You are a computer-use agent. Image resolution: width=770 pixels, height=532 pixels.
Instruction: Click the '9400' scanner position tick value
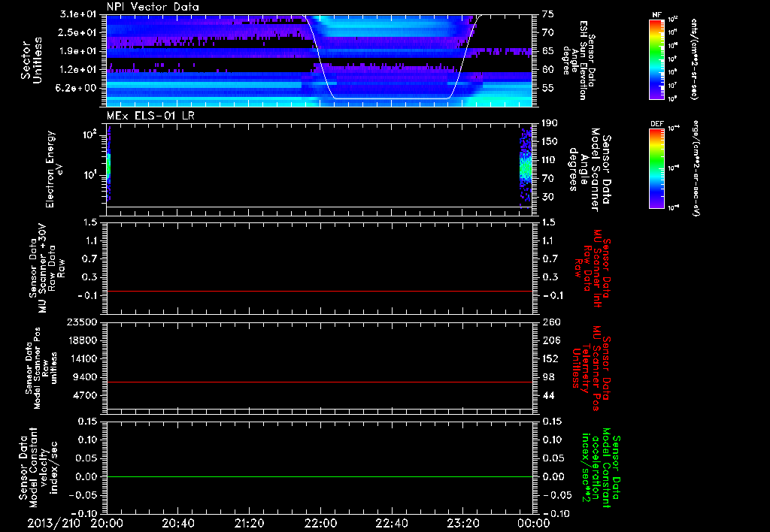(86, 377)
